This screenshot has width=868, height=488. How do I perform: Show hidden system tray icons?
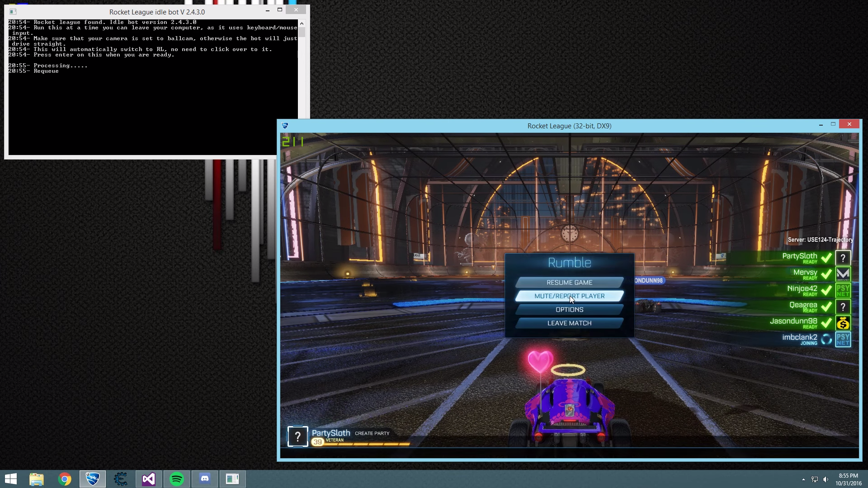click(803, 479)
